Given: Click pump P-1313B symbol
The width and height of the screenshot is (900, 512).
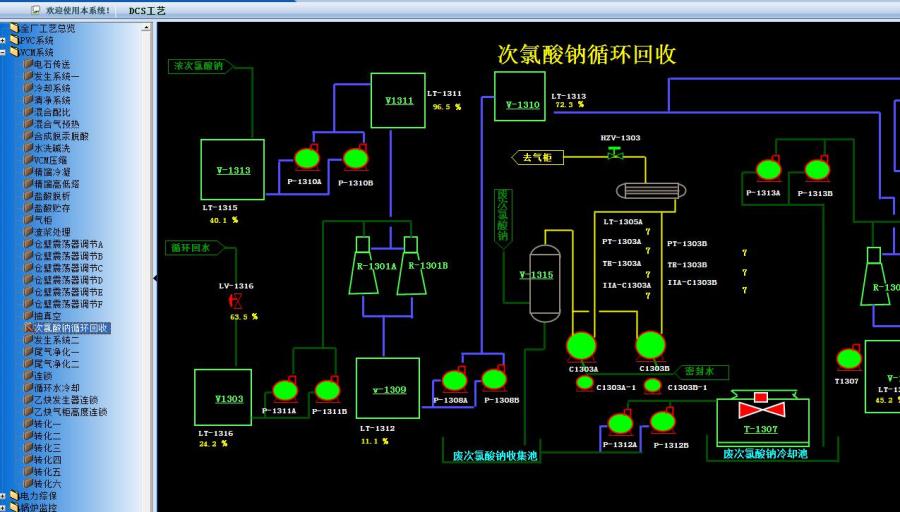Looking at the screenshot, I should (817, 170).
